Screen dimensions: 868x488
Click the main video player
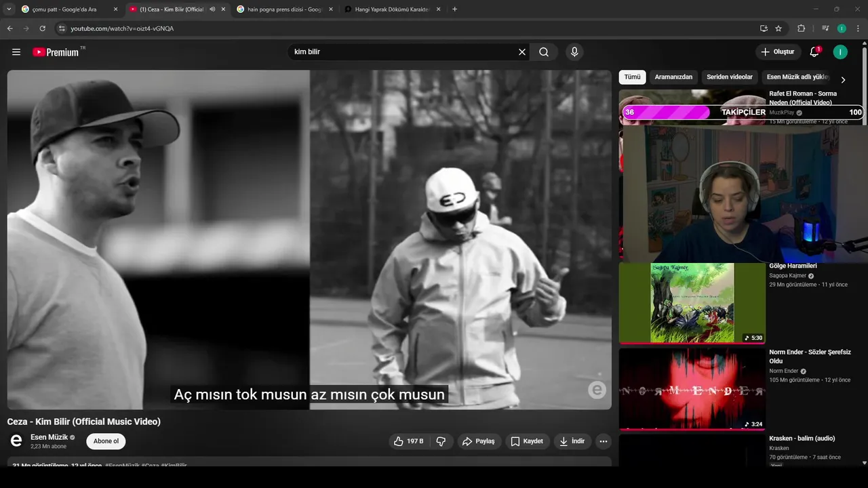point(309,240)
